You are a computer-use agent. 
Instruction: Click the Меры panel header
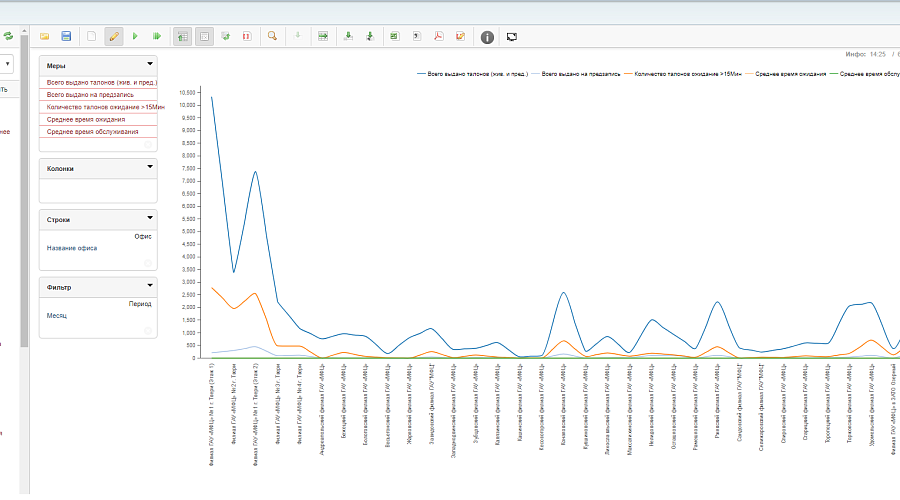pyautogui.click(x=98, y=65)
